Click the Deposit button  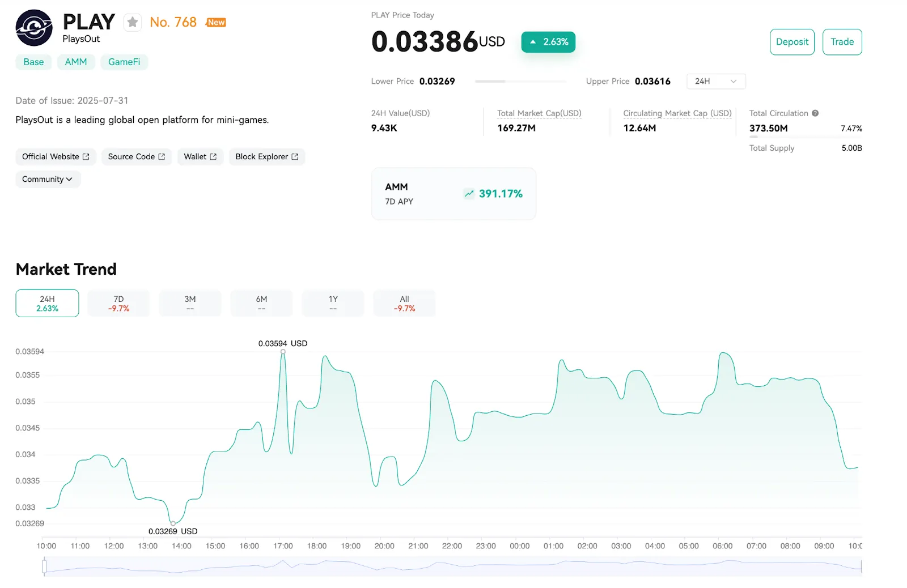792,42
